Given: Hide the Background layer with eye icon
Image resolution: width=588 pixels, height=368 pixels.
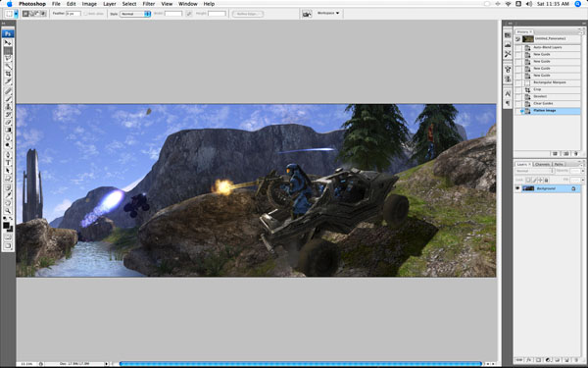Looking at the screenshot, I should 517,188.
